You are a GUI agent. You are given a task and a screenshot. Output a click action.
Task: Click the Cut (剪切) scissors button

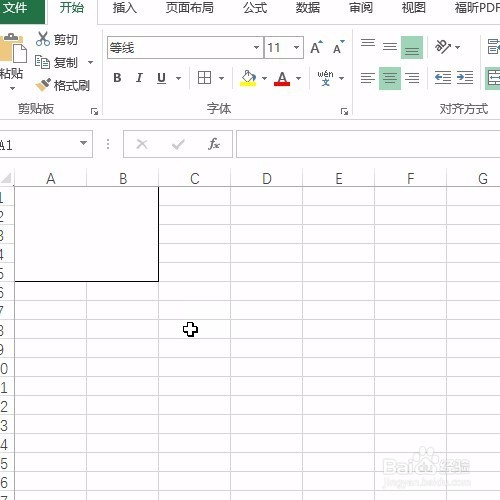[x=57, y=39]
